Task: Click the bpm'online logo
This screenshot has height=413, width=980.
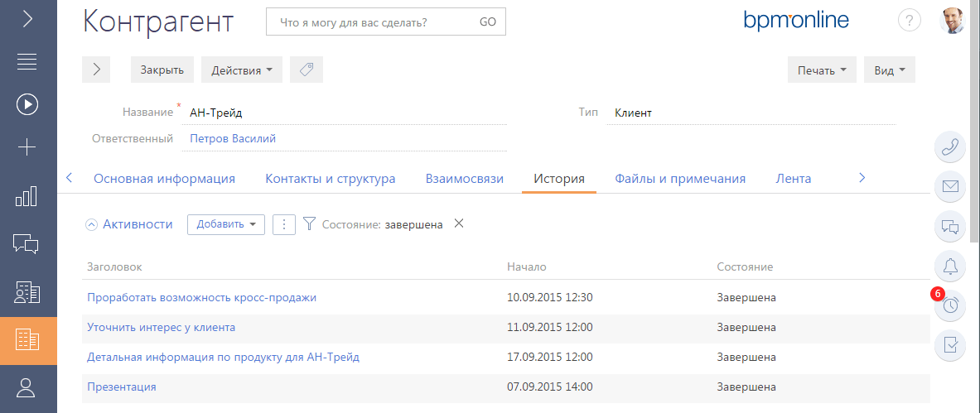Action: [796, 21]
